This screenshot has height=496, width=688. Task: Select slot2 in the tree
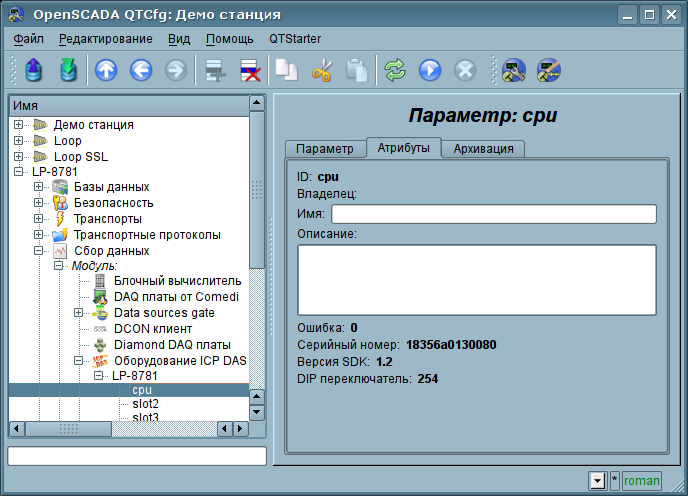[145, 404]
